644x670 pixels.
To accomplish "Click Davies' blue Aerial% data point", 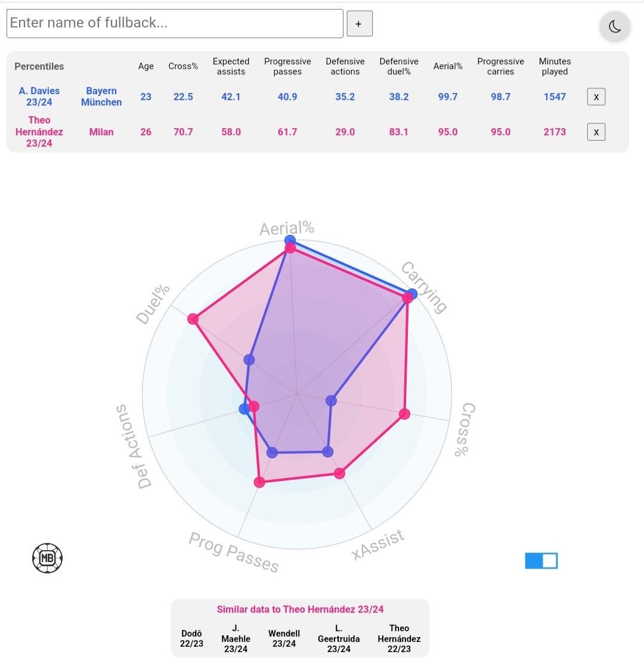I will click(x=290, y=240).
